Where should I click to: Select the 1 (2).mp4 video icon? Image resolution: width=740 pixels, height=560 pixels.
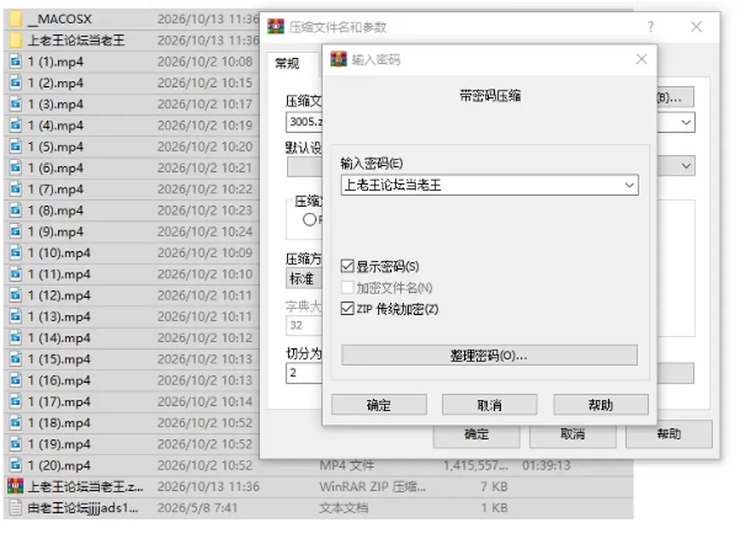pos(15,82)
